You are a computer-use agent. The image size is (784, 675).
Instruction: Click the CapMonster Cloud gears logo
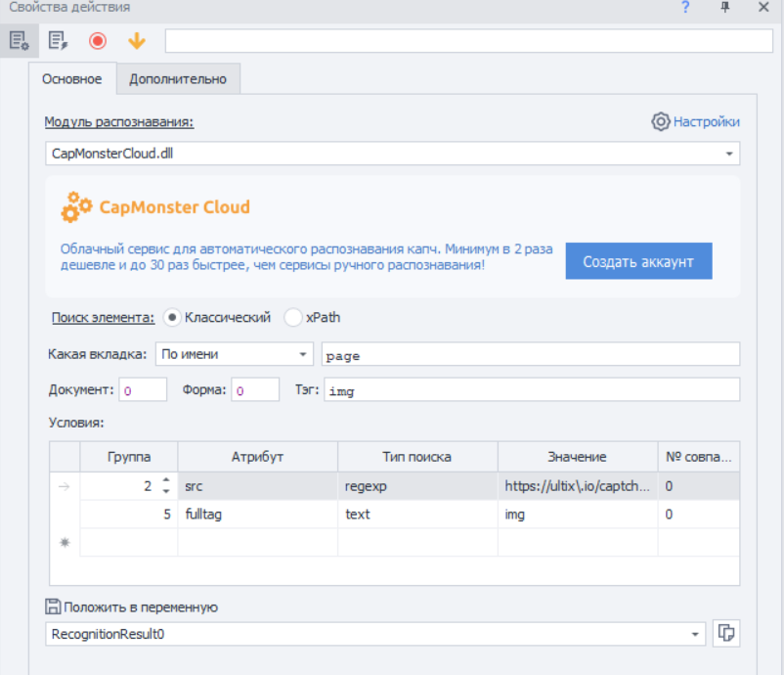tap(76, 206)
